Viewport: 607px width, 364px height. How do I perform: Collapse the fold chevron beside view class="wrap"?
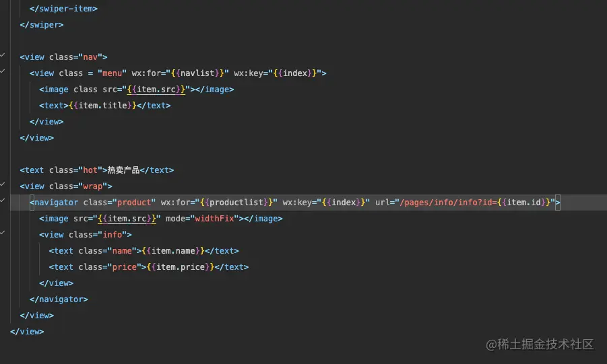(x=2, y=184)
